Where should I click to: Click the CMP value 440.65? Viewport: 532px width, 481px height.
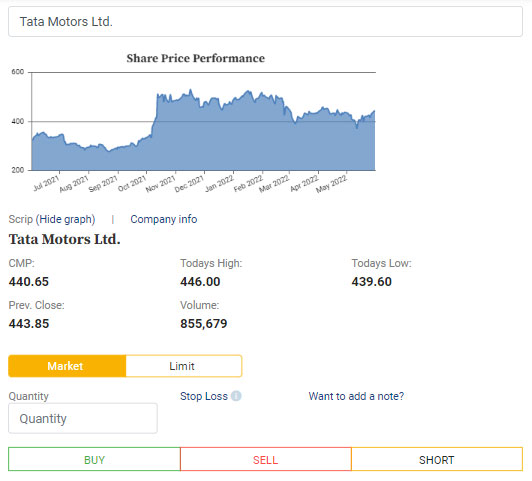click(x=29, y=282)
